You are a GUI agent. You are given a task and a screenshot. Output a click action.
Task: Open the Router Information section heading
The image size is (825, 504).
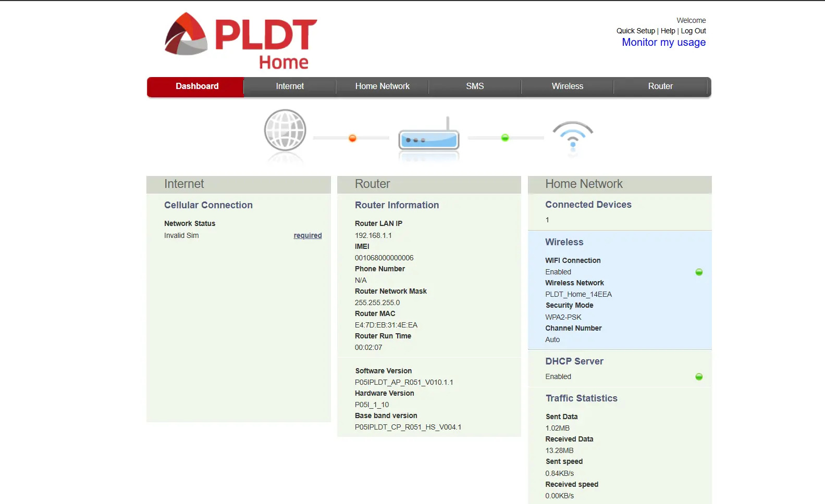click(397, 205)
